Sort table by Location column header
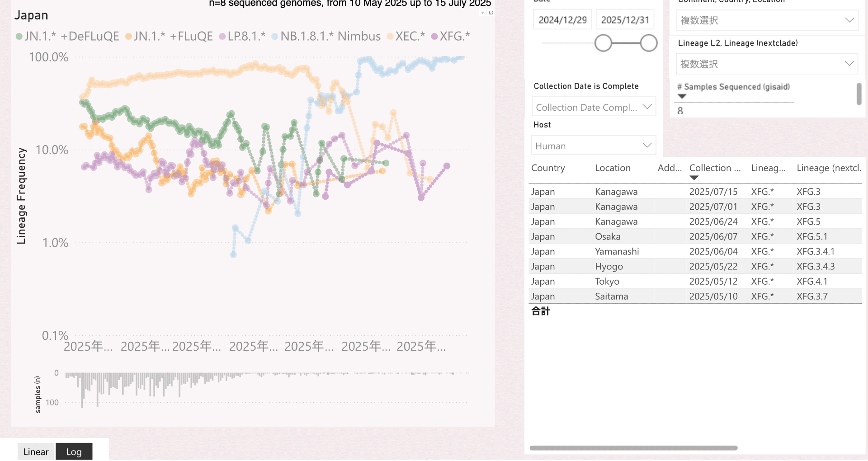The height and width of the screenshot is (461, 868). (613, 168)
